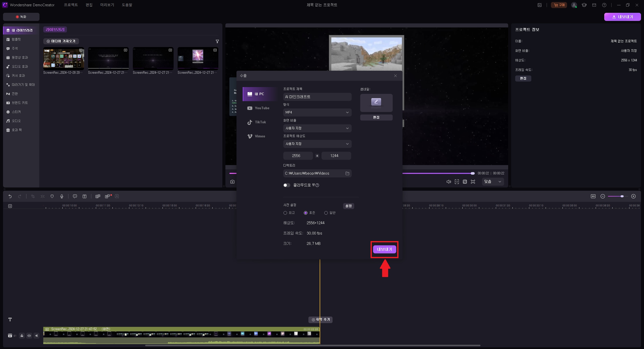Image resolution: width=644 pixels, height=349 pixels.
Task: Click the dashed-frame crop view icon in preview
Action: click(457, 182)
